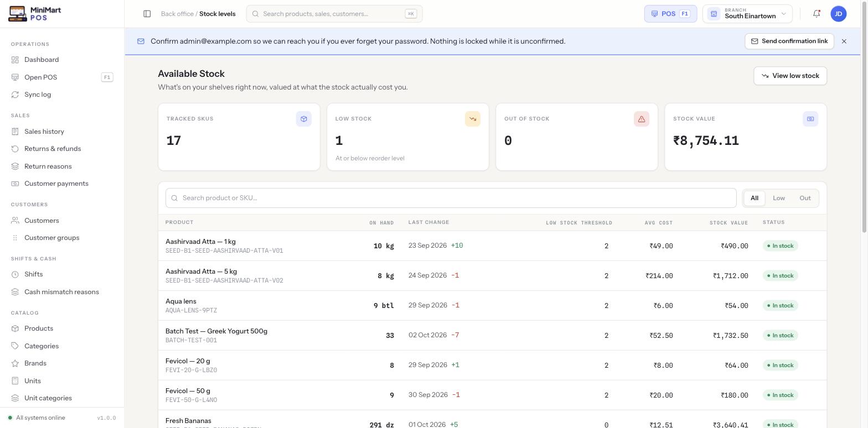Click the Customer payments icon
Viewport: 868px width, 428px height.
click(x=15, y=184)
